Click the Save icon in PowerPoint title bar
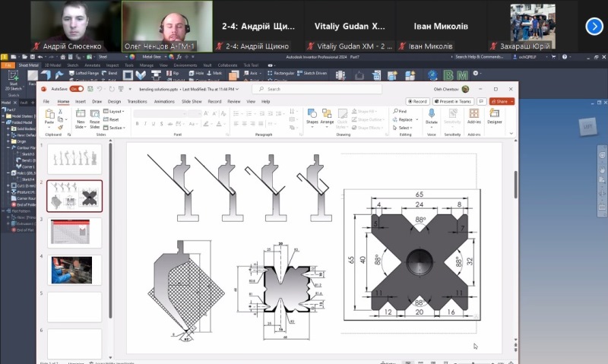Screen dimensions: 608x364 click(x=90, y=89)
